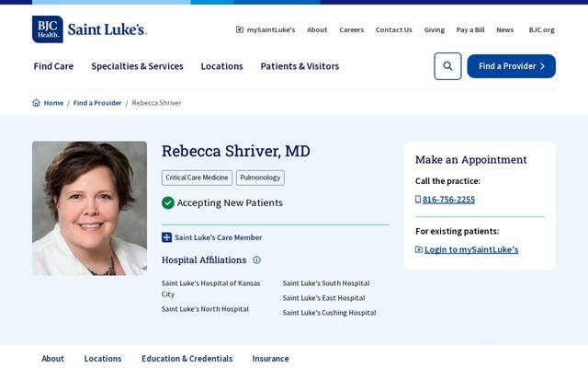
Task: Click the chevron arrow in Find a Provider button
Action: tap(542, 66)
